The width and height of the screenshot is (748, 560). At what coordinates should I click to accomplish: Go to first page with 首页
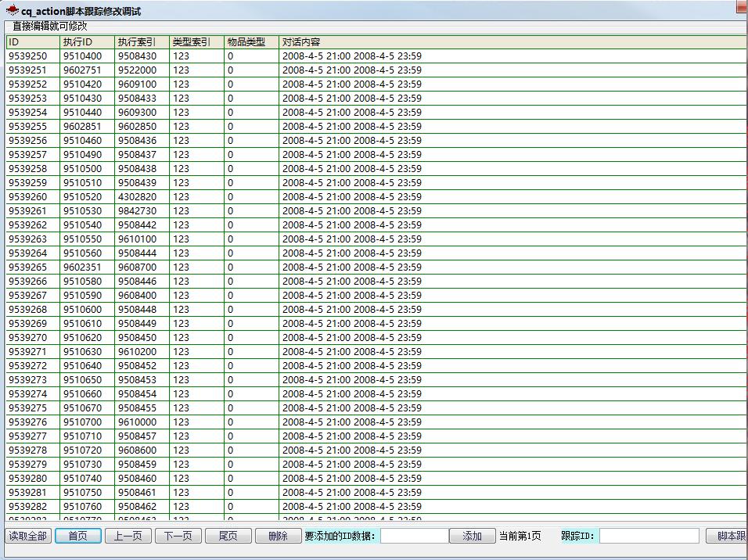click(78, 536)
